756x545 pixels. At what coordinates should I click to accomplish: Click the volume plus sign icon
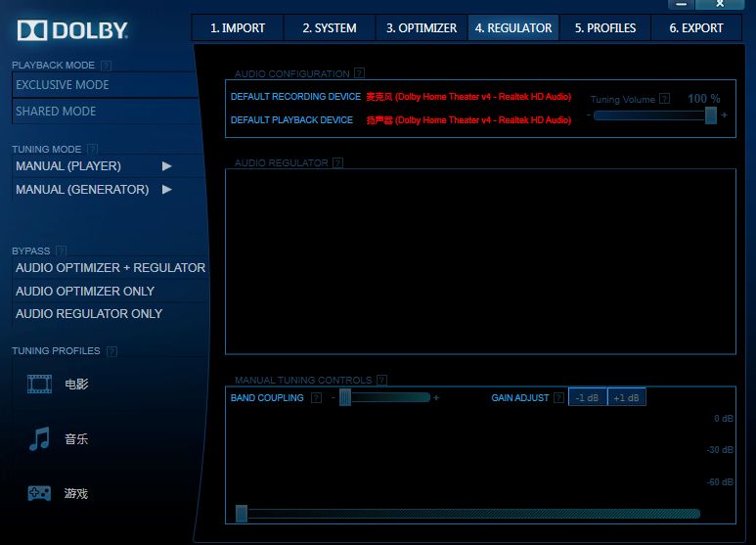click(724, 114)
